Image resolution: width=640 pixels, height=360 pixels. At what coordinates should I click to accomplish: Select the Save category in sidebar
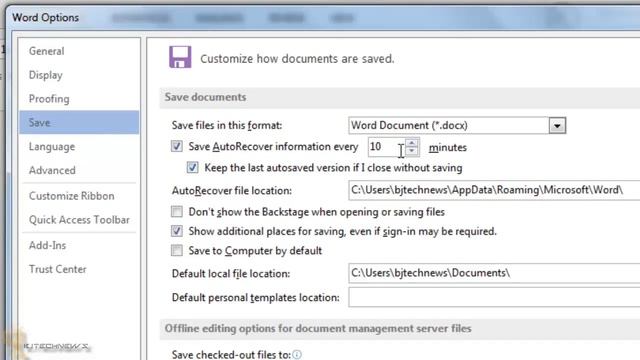tap(79, 122)
